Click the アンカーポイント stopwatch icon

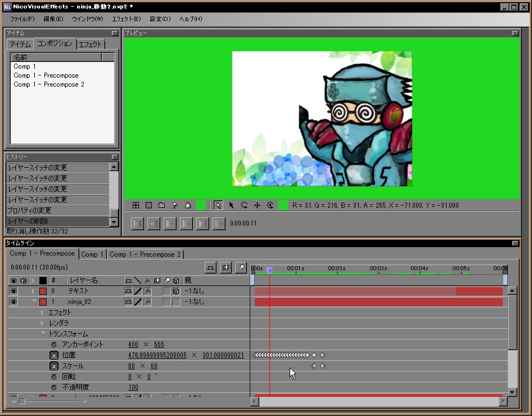point(53,345)
